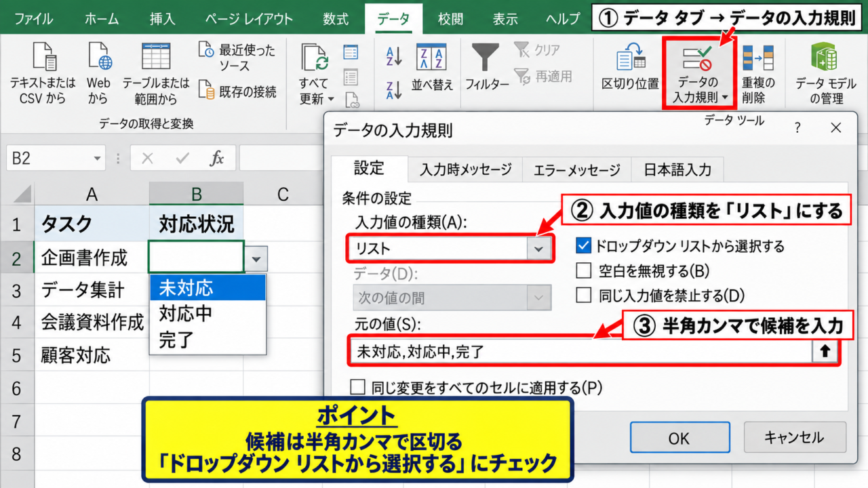
Task: Toggle 空白を無視する checkbox
Action: click(583, 271)
